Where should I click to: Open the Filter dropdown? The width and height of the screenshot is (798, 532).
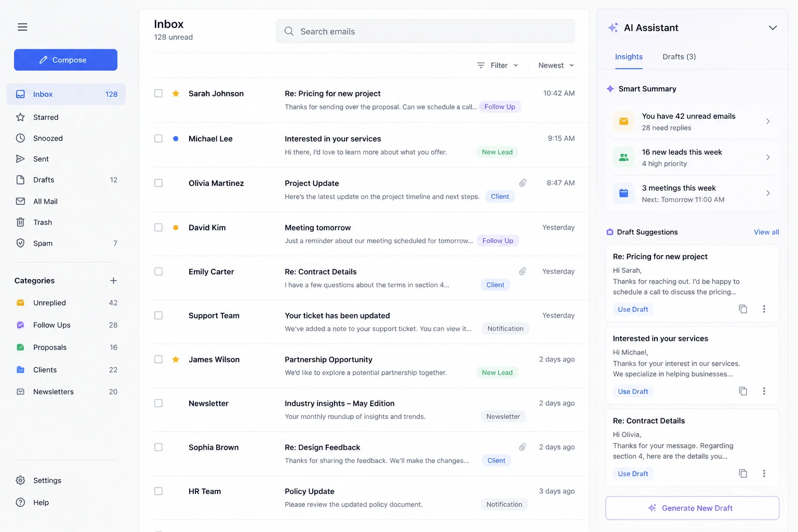(498, 65)
